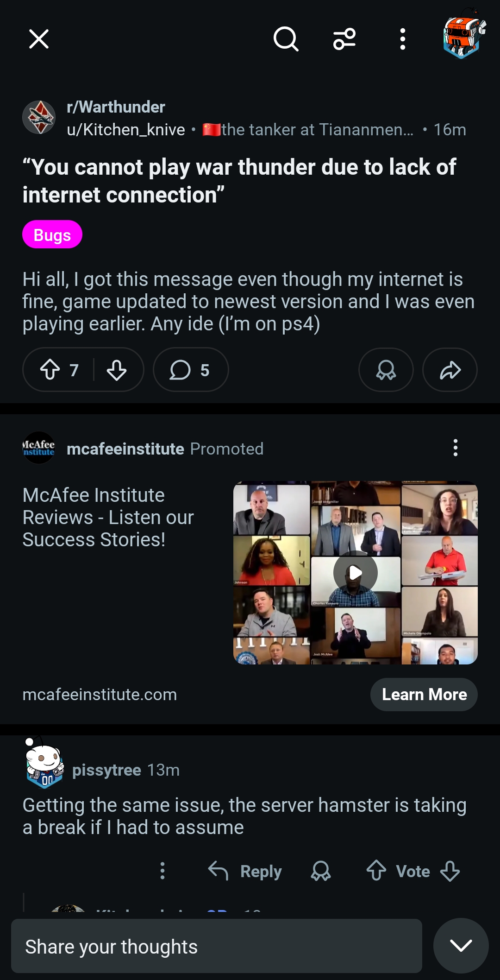Viewport: 500px width, 980px height.
Task: Tap the profile avatar snoo
Action: pos(464,38)
